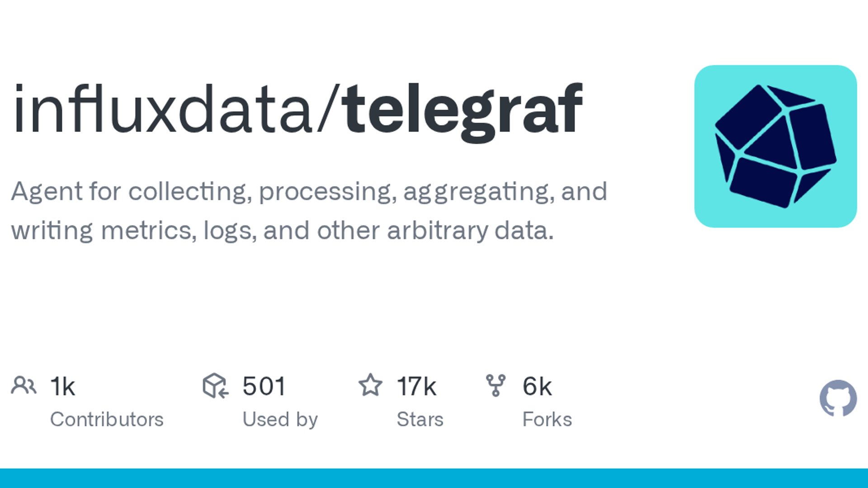Screen dimensions: 868x488
Task: Click the Stars star icon
Action: pos(370,385)
